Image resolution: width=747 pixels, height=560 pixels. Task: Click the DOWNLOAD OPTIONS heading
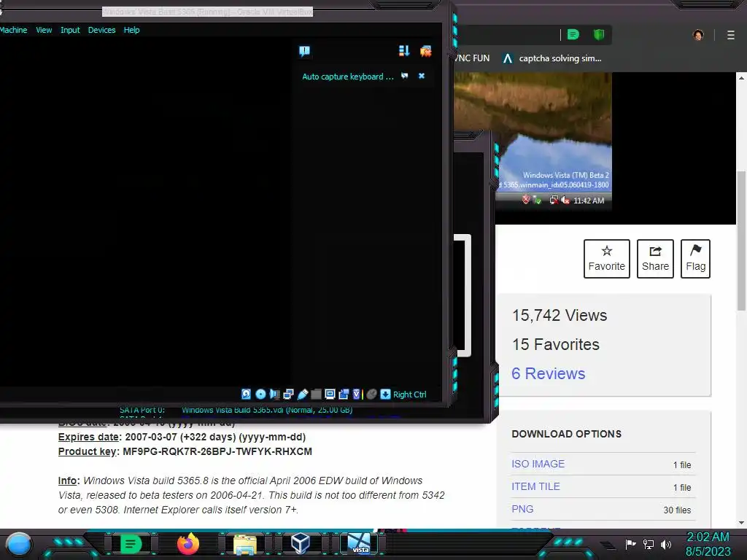pyautogui.click(x=566, y=434)
